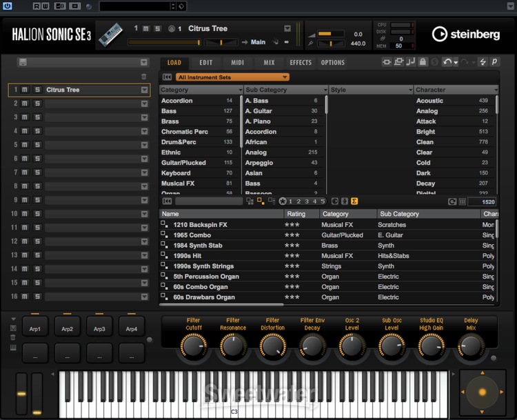Click the trash icon above slot list
Screen dimensions: 517x420
pyautogui.click(x=144, y=77)
